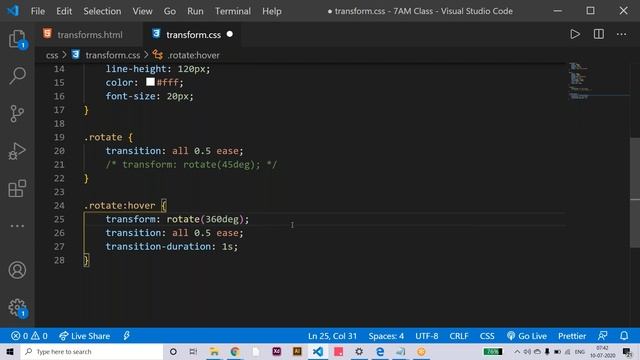Screen dimensions: 640x360
Task: Click Ln 25, Col 31 position indicator
Action: 332,336
